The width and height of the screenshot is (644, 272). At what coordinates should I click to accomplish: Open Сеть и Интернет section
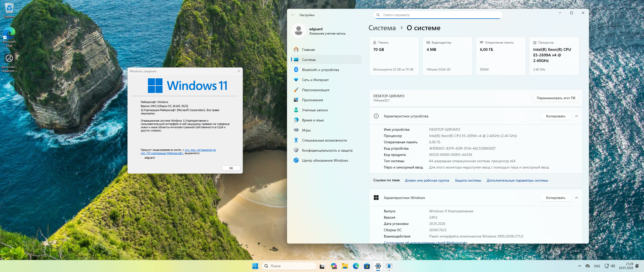click(x=315, y=80)
